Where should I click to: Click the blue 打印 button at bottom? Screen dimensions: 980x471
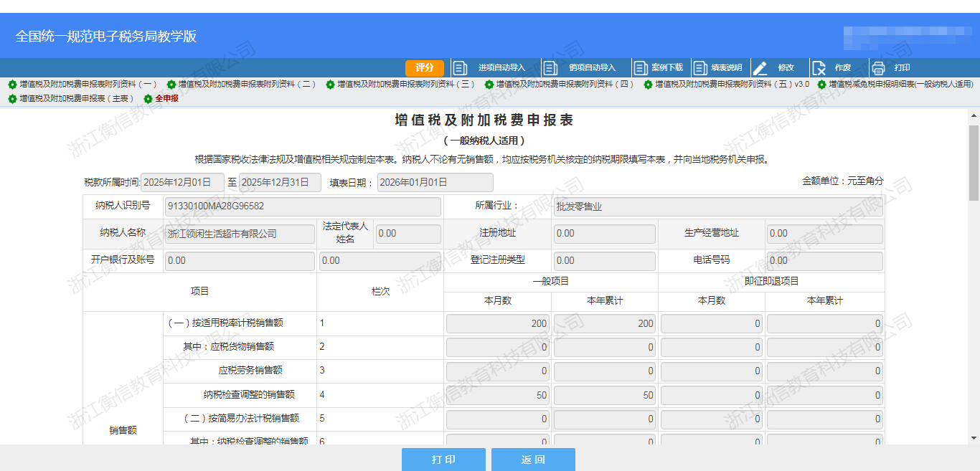pos(443,460)
